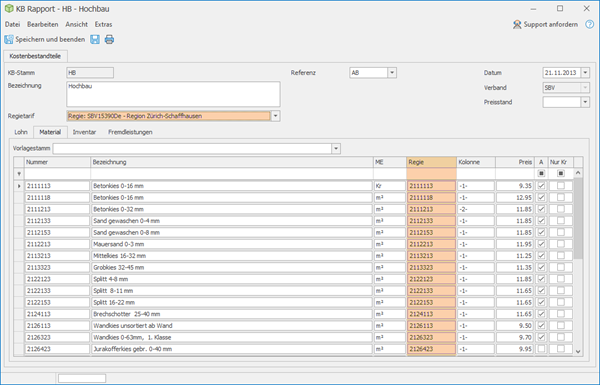This screenshot has width=600, height=385.
Task: Click the Regie column header
Action: pos(432,162)
